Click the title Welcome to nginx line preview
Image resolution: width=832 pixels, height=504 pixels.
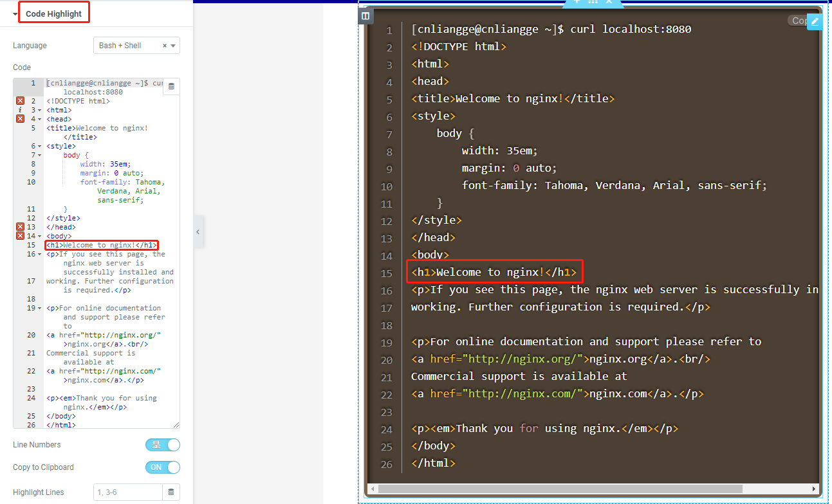pos(513,98)
